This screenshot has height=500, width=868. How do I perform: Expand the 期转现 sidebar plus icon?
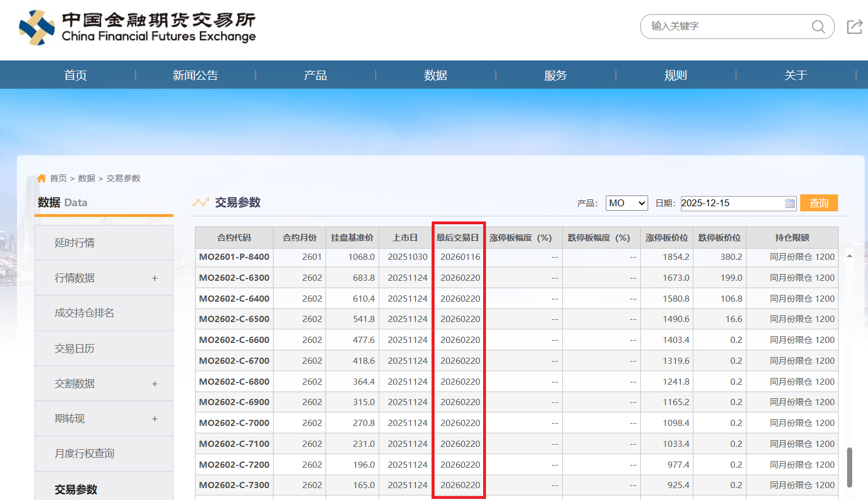tap(154, 419)
